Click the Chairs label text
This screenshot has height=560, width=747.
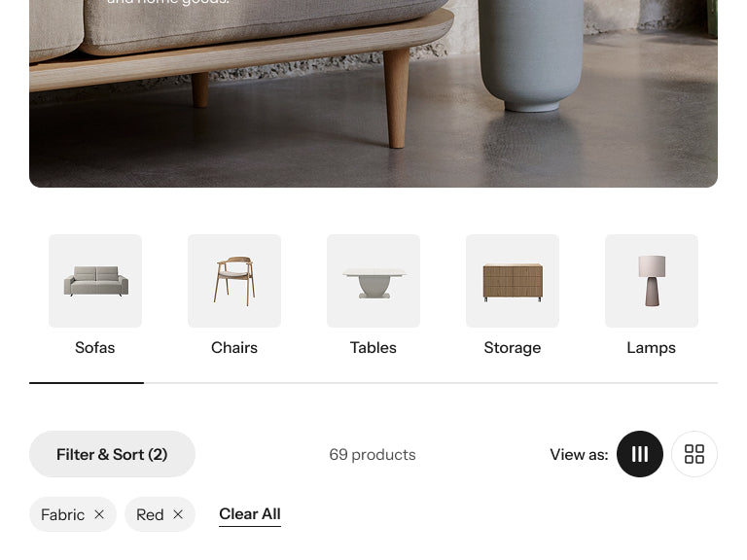click(234, 348)
